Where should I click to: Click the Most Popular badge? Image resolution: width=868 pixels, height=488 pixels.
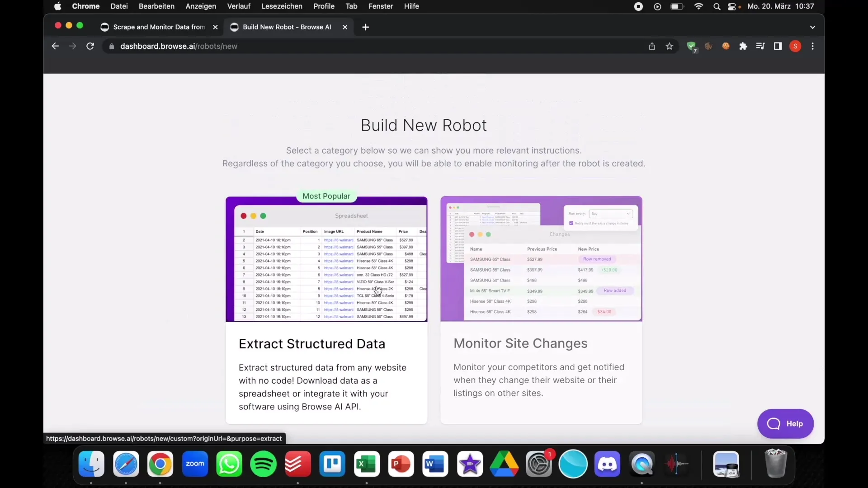pos(326,196)
